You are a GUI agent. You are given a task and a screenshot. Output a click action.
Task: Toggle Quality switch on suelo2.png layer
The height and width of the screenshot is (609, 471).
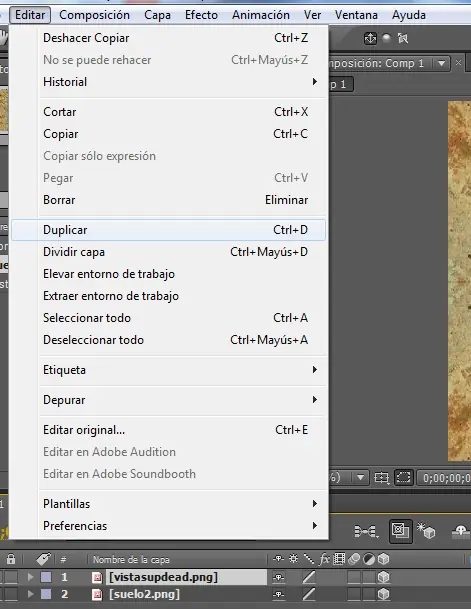(309, 594)
